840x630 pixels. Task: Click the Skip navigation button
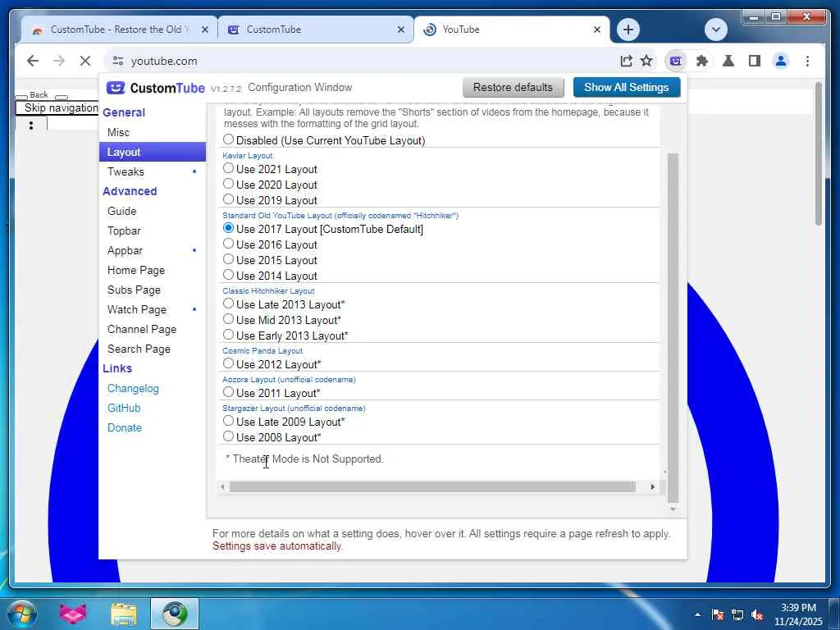point(58,107)
